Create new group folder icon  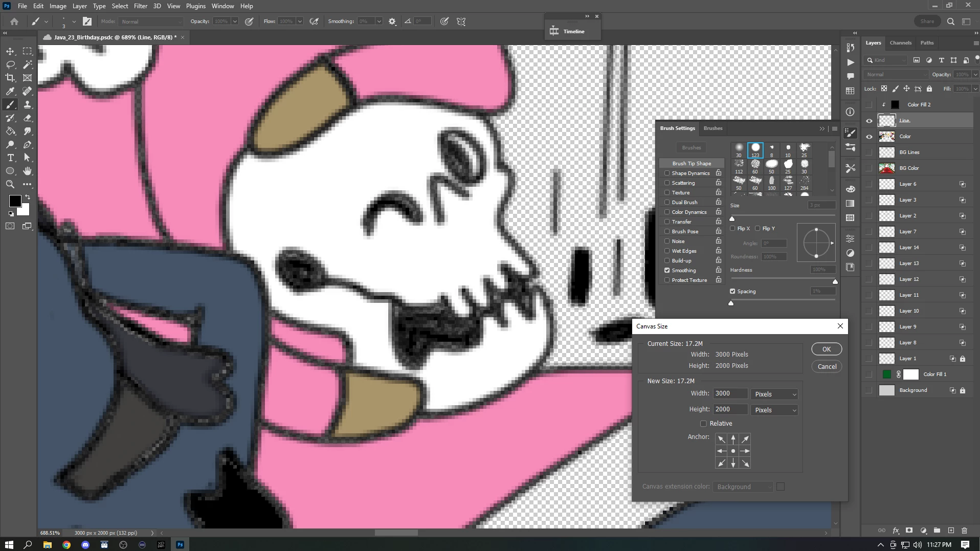point(937,531)
